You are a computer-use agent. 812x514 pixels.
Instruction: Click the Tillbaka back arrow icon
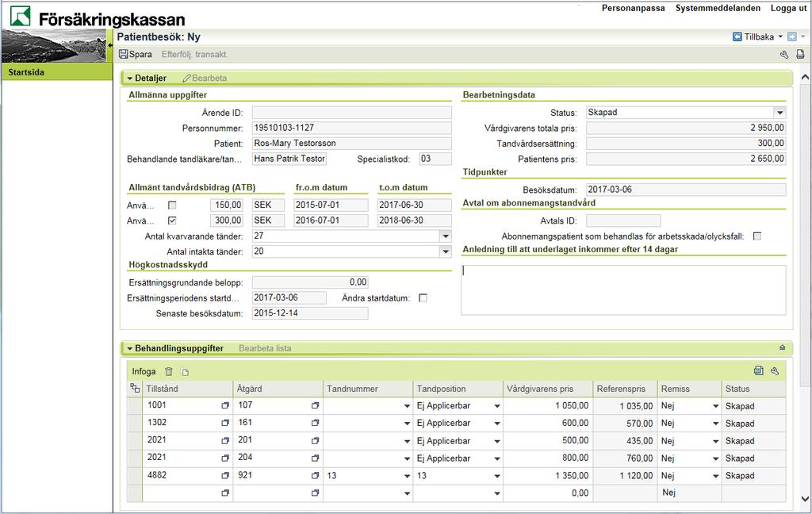737,36
